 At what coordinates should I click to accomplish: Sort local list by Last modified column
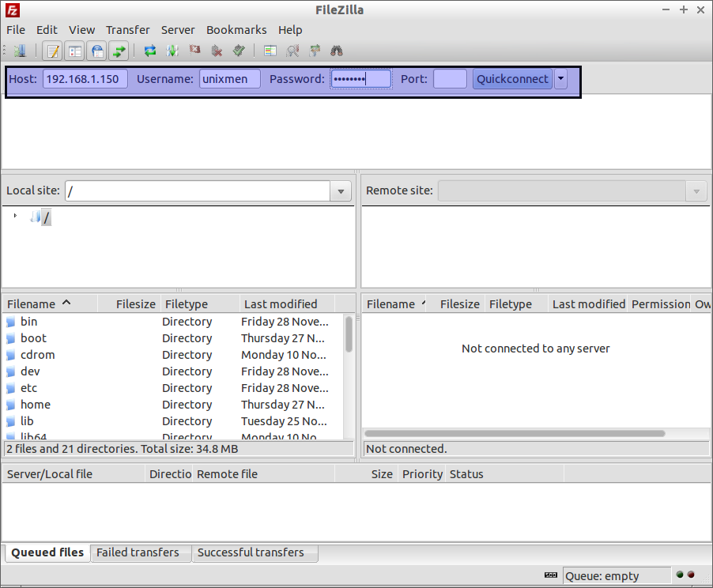(x=288, y=303)
